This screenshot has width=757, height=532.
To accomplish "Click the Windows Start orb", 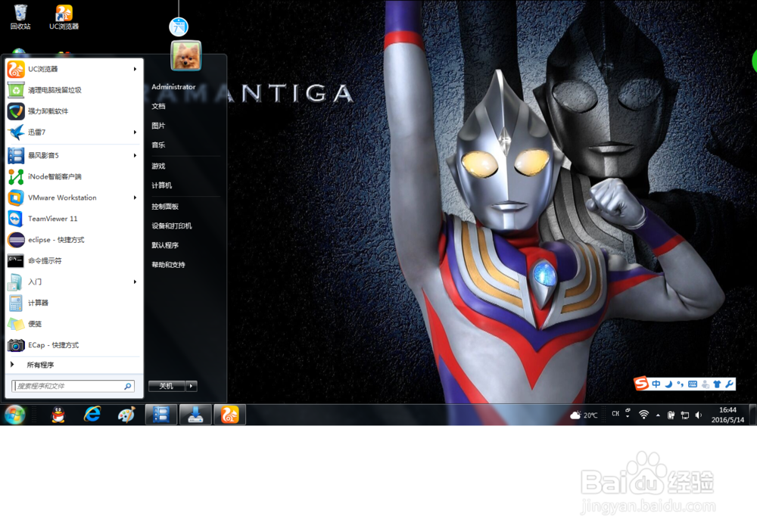I will [14, 415].
